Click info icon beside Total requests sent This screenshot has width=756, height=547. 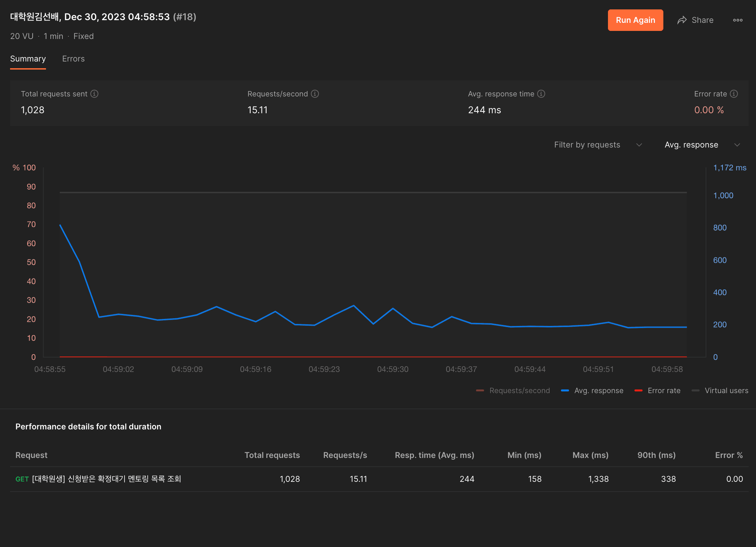94,94
